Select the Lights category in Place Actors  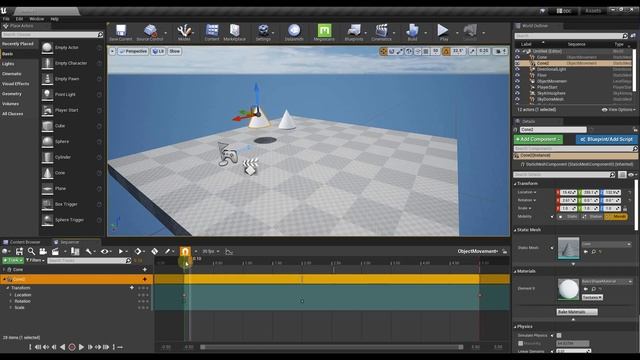click(8, 64)
